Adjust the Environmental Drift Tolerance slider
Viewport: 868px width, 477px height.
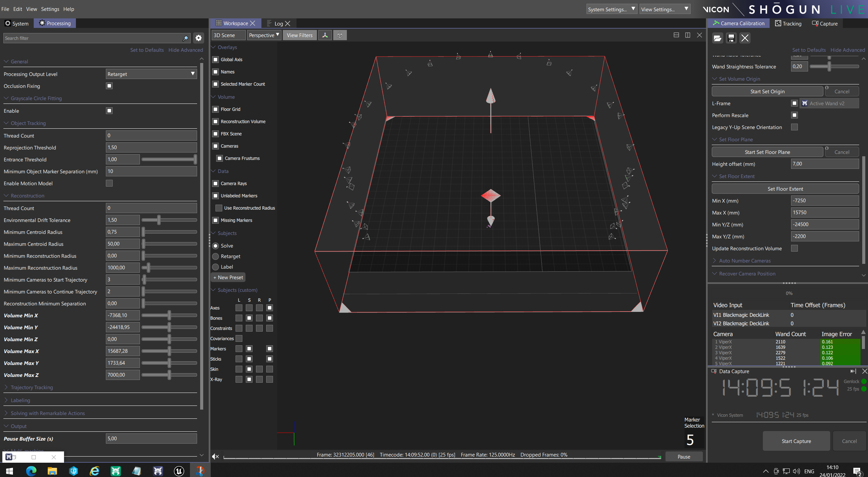tap(159, 220)
